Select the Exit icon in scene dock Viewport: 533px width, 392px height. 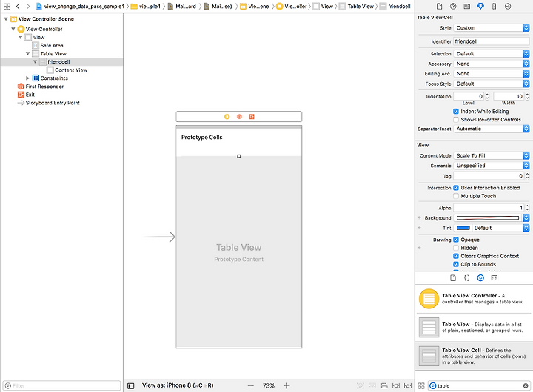252,117
